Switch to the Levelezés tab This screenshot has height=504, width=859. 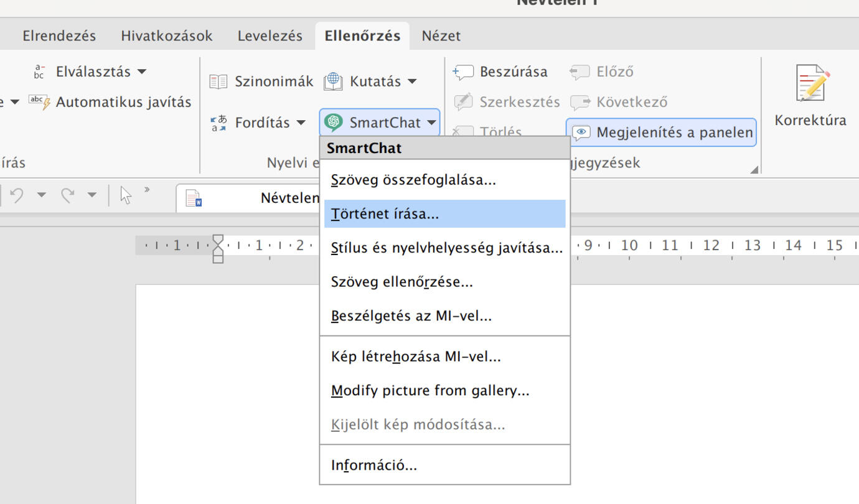[270, 35]
